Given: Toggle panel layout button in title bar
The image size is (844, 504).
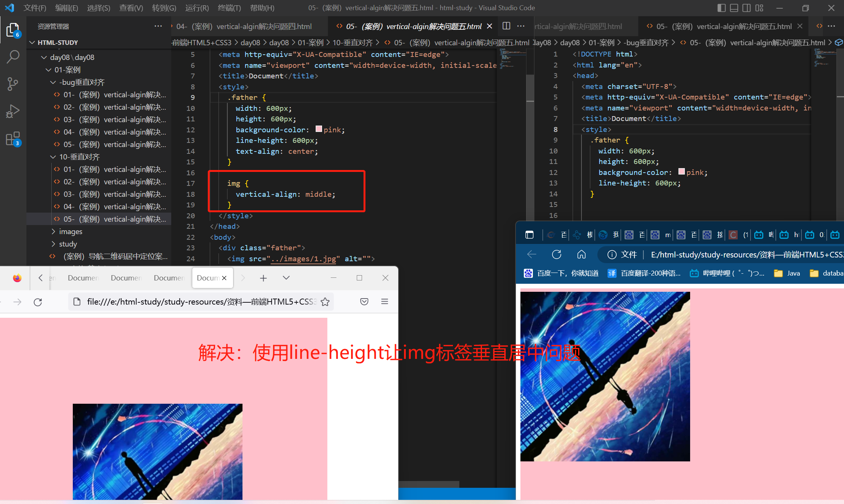Looking at the screenshot, I should pos(734,8).
